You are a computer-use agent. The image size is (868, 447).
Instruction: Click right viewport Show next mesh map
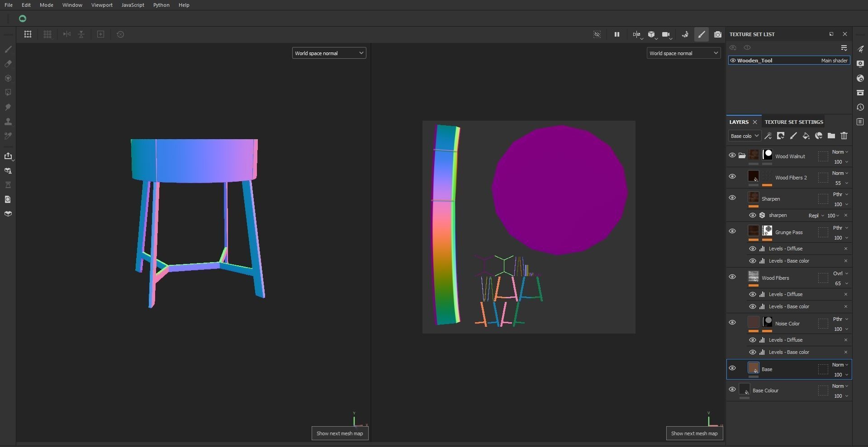(x=694, y=433)
